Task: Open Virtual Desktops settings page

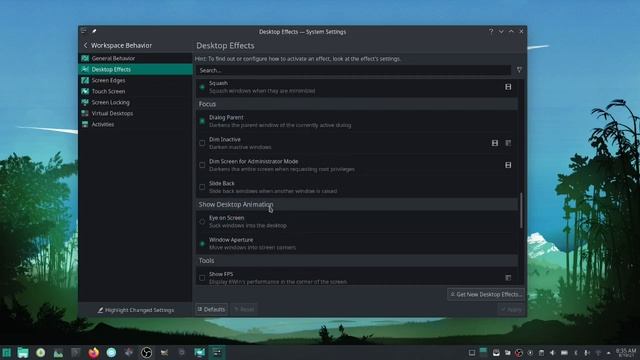Action: 135,113
